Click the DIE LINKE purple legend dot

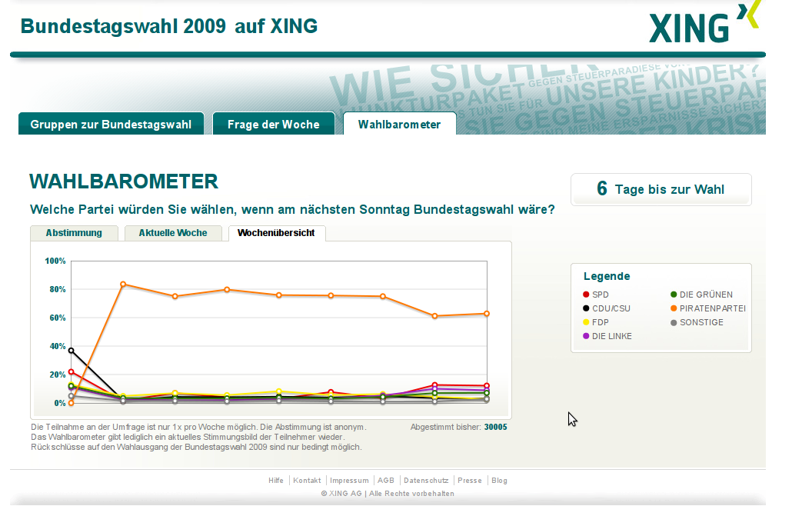point(586,337)
